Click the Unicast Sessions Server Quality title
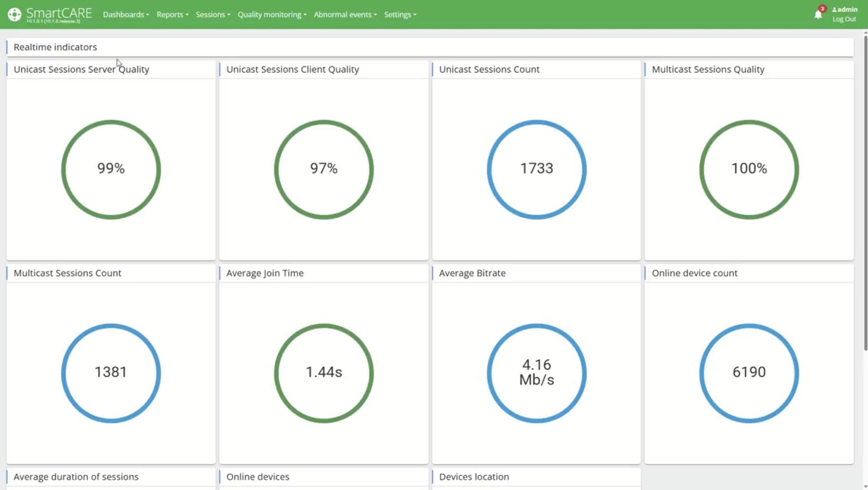Viewport: 868px width, 490px height. 81,69
